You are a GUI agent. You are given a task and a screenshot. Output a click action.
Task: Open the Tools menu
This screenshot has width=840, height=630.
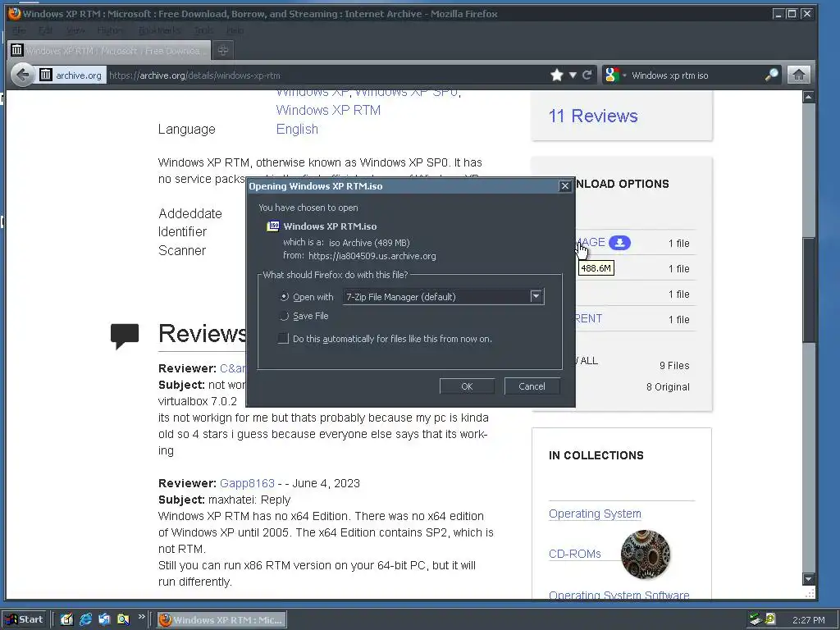tap(203, 30)
